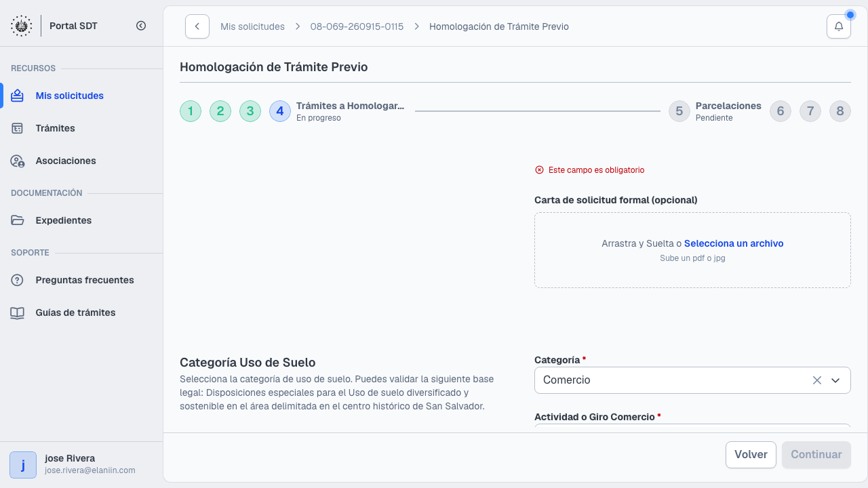Click the Homologación de Trámite Previo breadcrumb
Screen dimensions: 868x488
pyautogui.click(x=499, y=26)
